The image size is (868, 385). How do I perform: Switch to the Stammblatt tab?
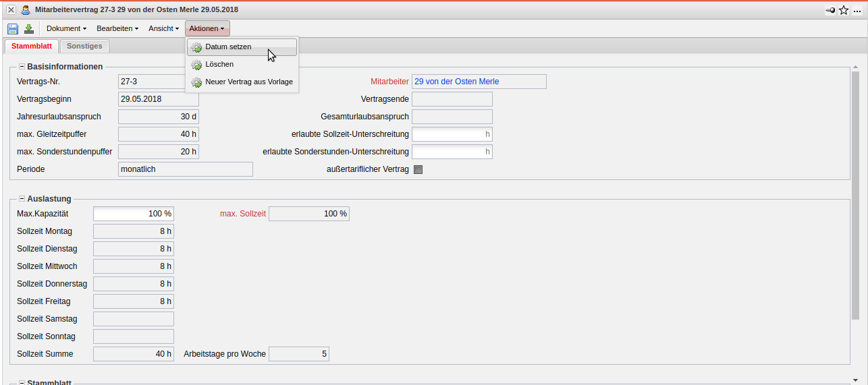click(x=31, y=46)
